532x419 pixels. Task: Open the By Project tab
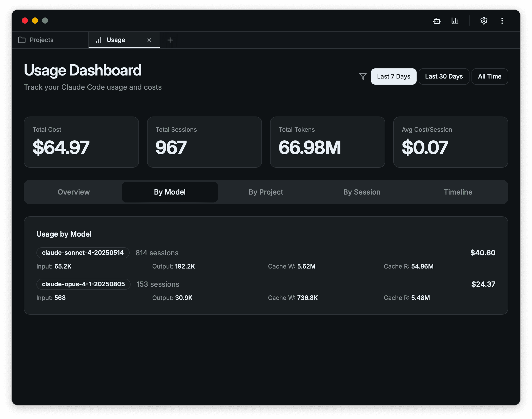click(266, 192)
